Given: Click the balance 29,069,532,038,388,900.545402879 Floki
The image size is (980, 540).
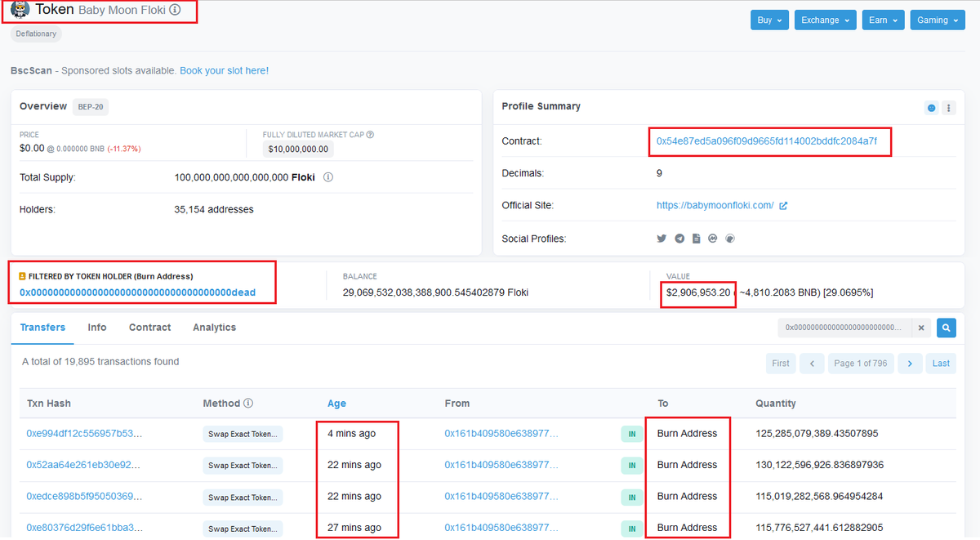Looking at the screenshot, I should [435, 292].
